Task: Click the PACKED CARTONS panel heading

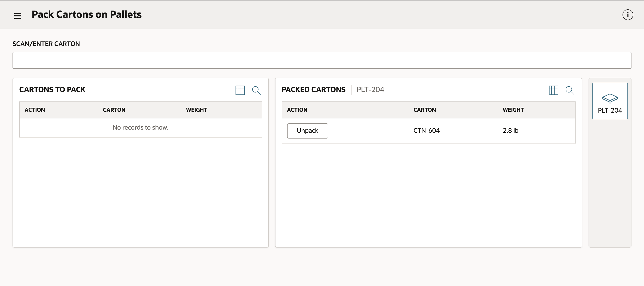Action: pos(314,89)
